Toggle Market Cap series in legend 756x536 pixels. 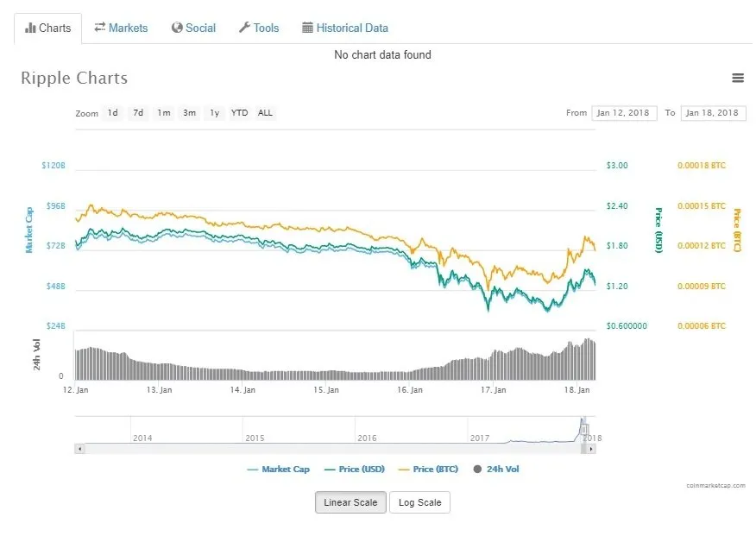click(278, 469)
